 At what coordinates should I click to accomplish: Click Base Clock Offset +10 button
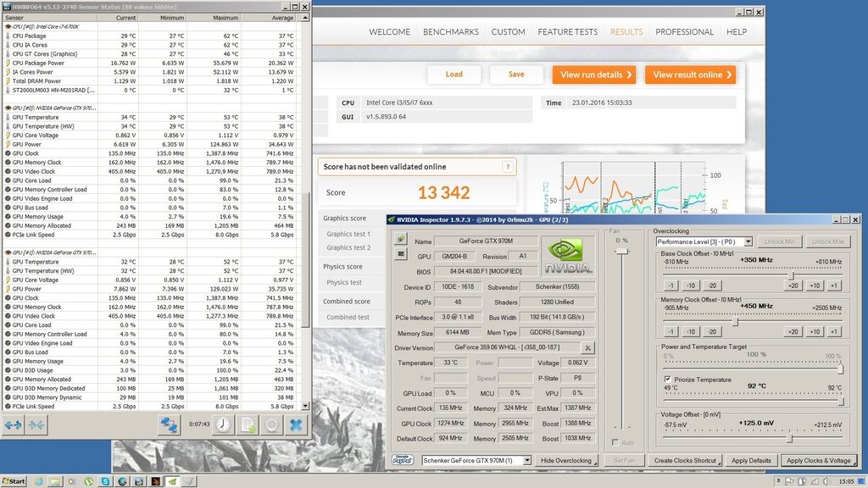pos(815,286)
